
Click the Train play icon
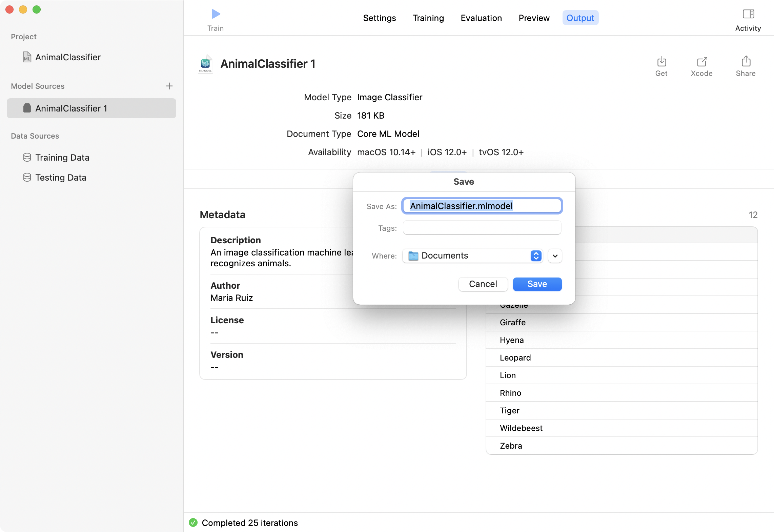[216, 14]
